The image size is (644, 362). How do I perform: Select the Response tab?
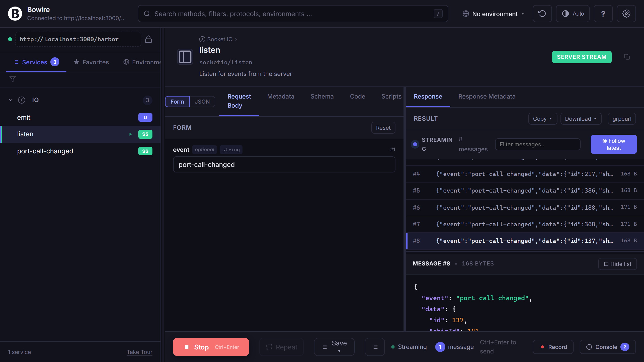pos(428,97)
